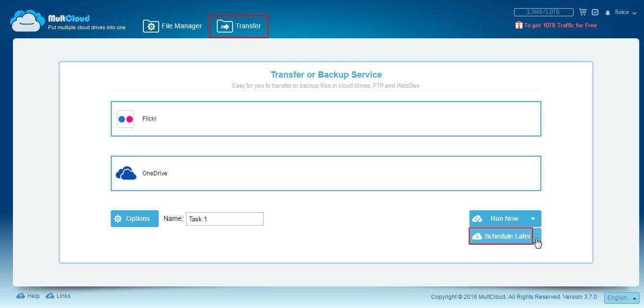Screen dimensions: 644x308
Task: Open notifications bell icon
Action: coord(608,13)
